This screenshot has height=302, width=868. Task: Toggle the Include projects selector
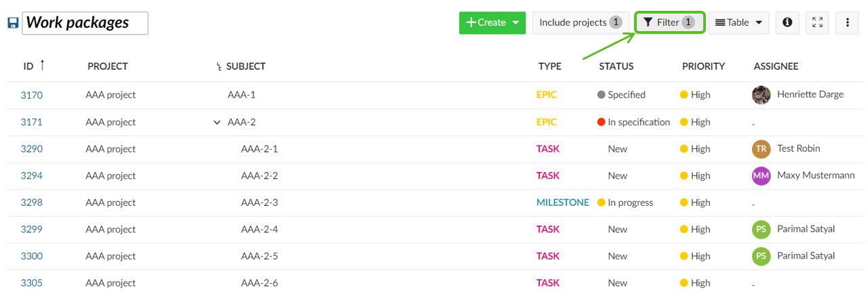click(580, 22)
